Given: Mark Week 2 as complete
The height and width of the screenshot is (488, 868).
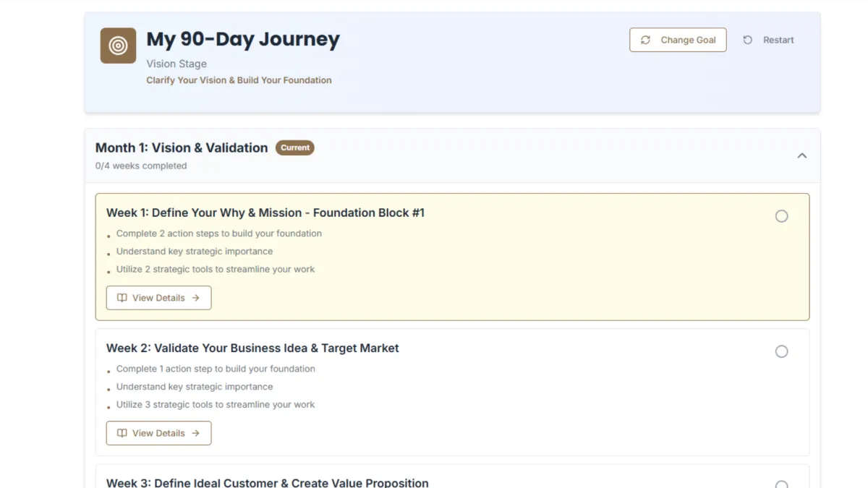Looking at the screenshot, I should pos(781,351).
